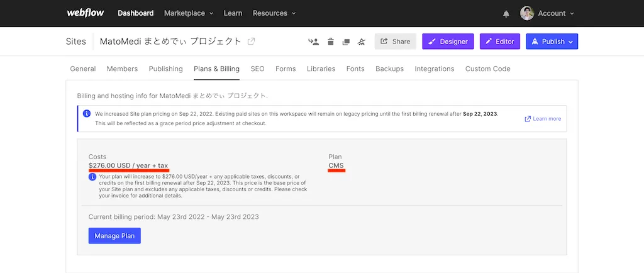Click the MatoMedi site title
The width and height of the screenshot is (644, 273).
171,42
